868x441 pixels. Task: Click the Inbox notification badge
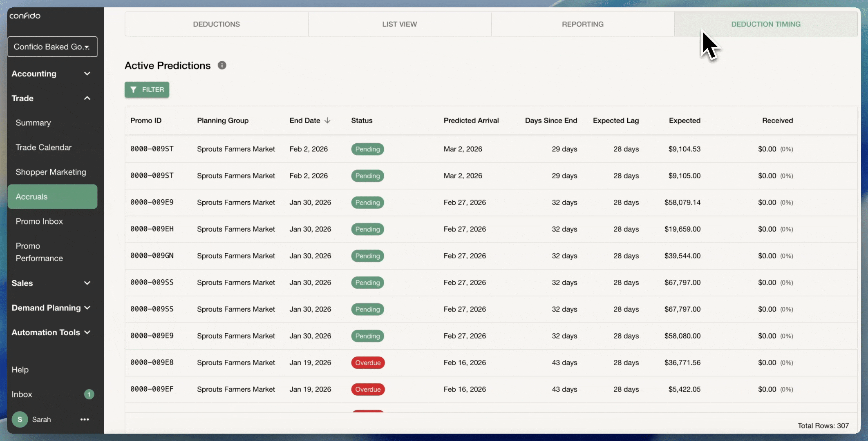coord(89,394)
